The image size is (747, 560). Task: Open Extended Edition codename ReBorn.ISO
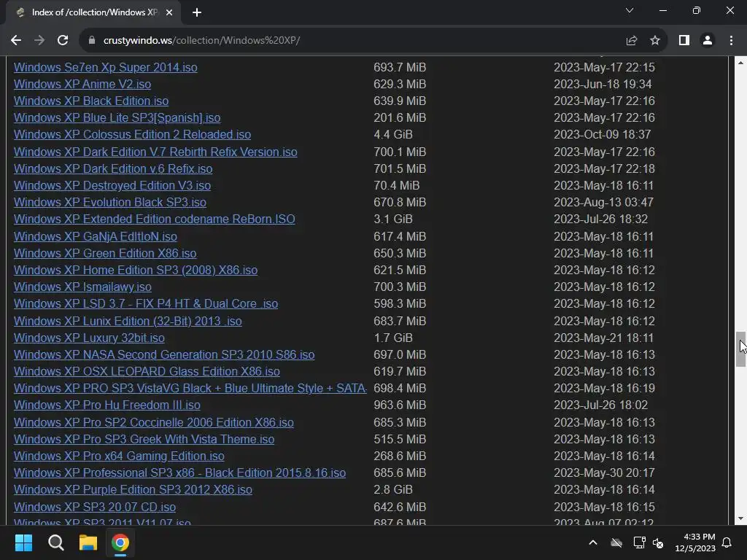[155, 219]
